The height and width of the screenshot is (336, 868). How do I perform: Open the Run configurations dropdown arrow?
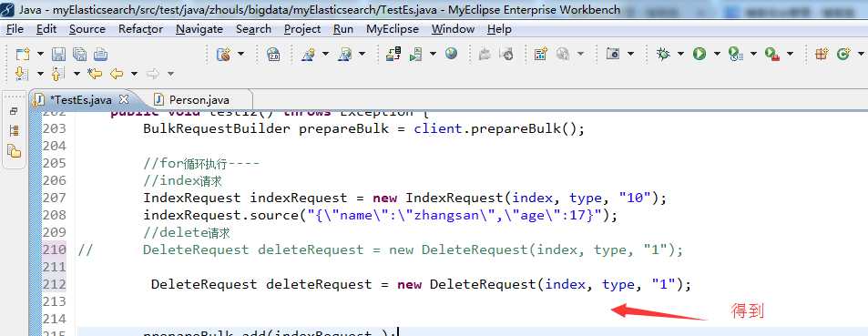click(717, 54)
